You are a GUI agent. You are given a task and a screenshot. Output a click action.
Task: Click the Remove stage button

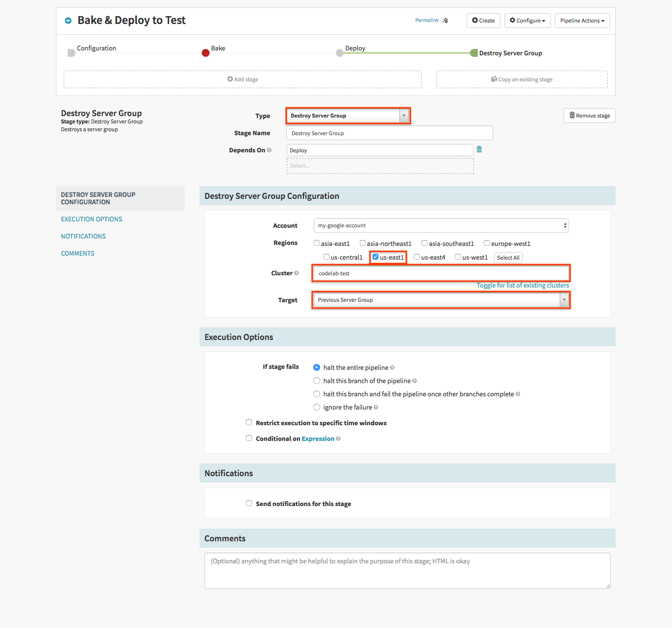click(x=590, y=116)
